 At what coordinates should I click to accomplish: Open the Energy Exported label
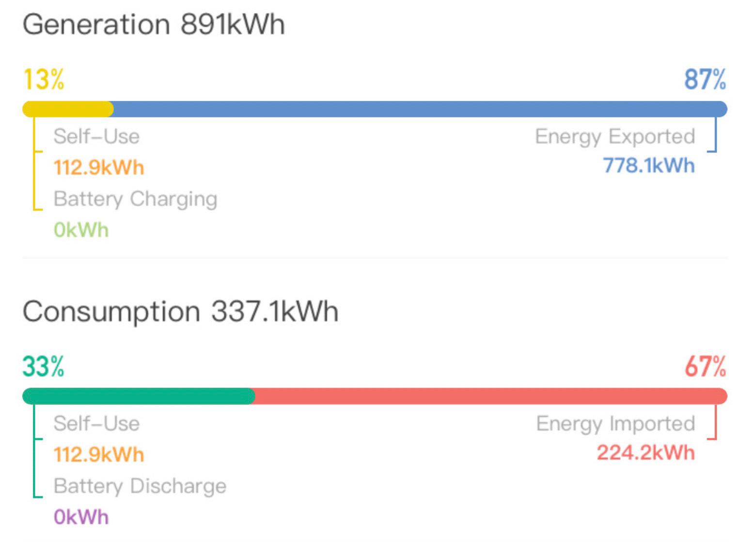[615, 137]
